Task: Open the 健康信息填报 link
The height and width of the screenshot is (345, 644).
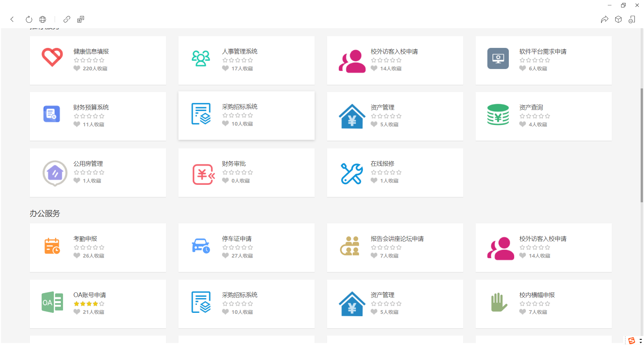Action: pyautogui.click(x=91, y=51)
